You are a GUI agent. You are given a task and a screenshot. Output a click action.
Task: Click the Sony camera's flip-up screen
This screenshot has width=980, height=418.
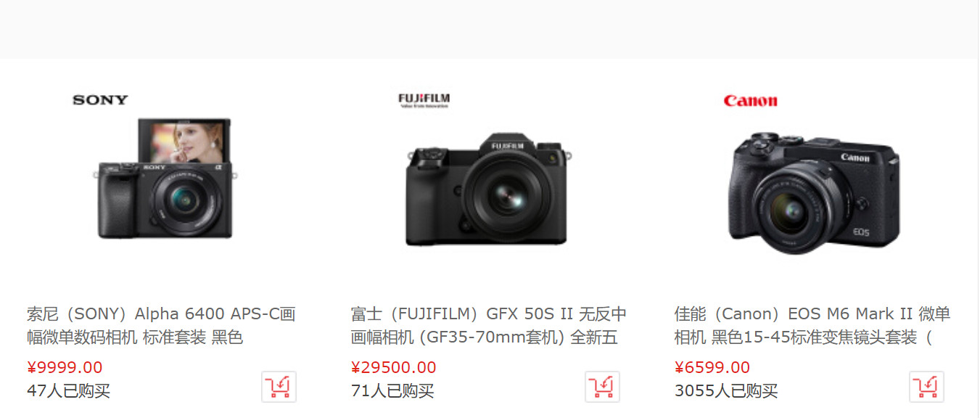click(184, 142)
